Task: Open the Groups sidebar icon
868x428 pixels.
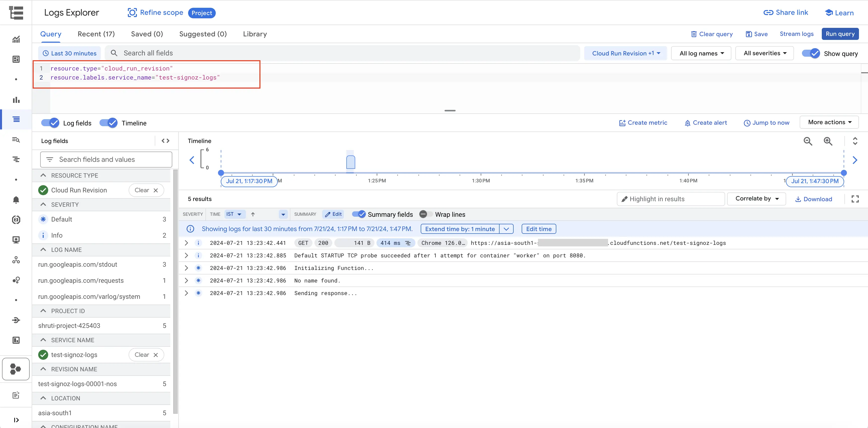Action: pyautogui.click(x=16, y=280)
